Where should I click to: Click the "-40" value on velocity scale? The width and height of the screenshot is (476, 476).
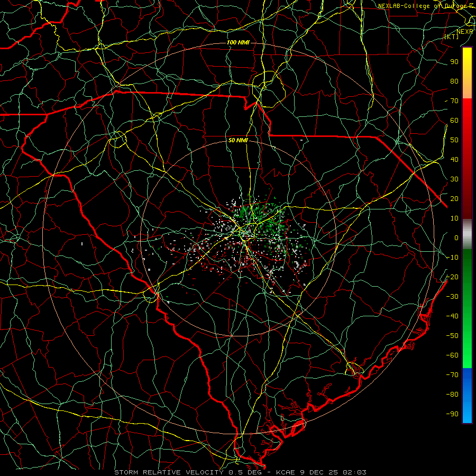pos(452,316)
